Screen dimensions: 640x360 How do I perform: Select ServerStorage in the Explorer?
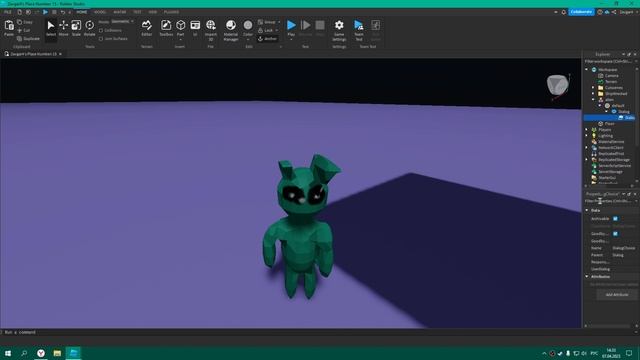610,172
